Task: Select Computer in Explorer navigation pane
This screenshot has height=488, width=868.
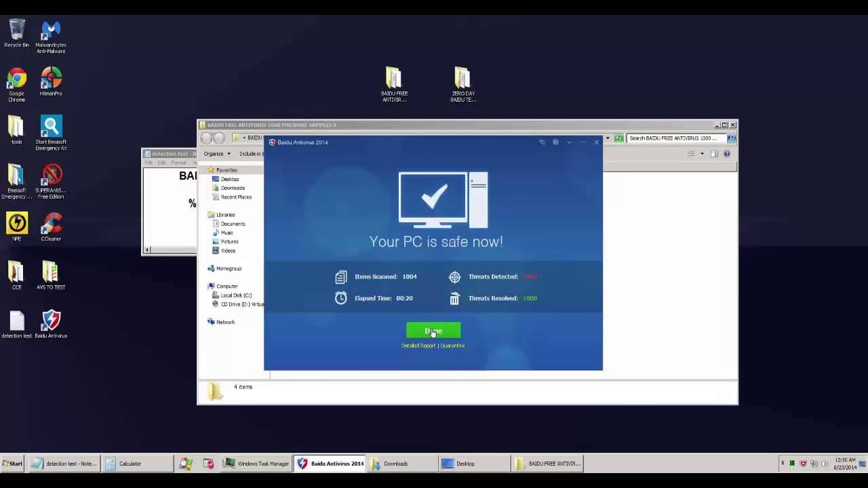Action: coord(227,286)
